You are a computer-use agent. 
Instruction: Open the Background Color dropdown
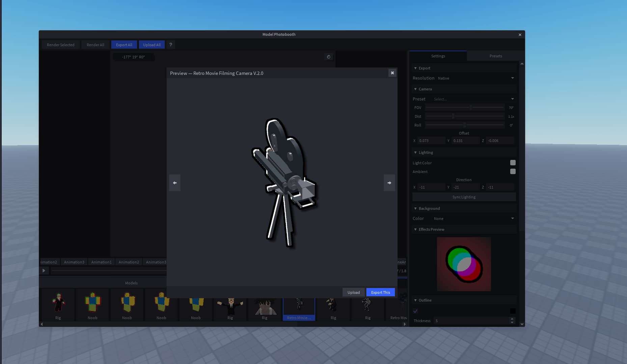tap(473, 219)
